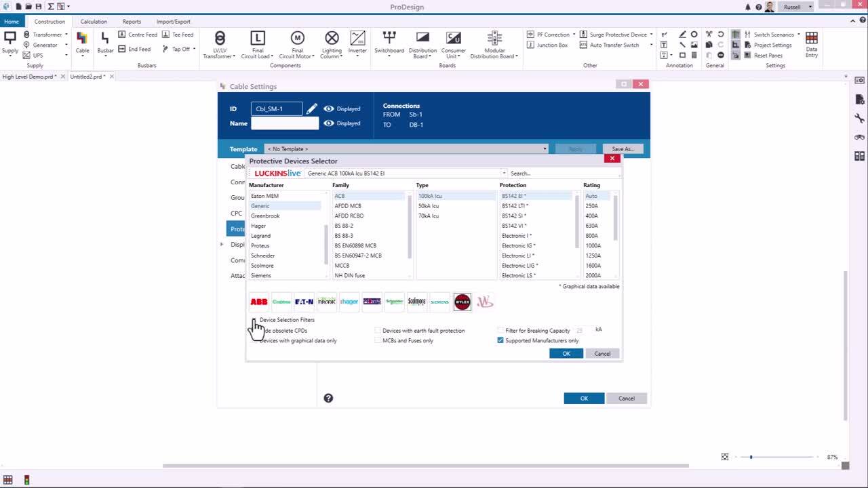Screen dimensions: 868x488
Task: Check MCBs and Fuses only filter
Action: point(378,340)
